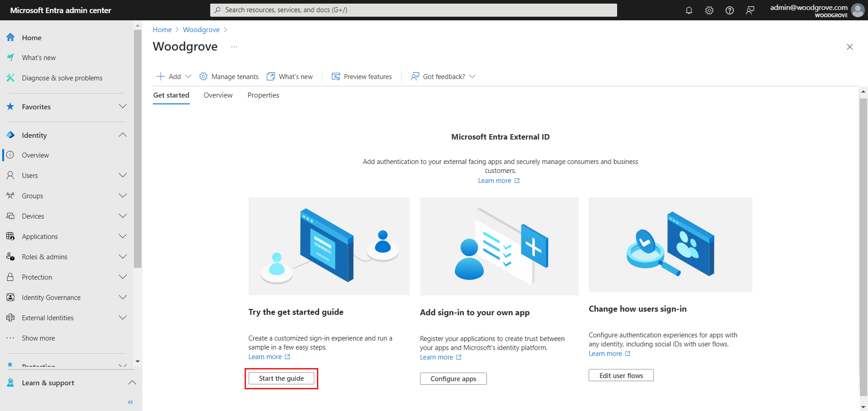
Task: Expand the Favorites section chevron
Action: [x=123, y=107]
